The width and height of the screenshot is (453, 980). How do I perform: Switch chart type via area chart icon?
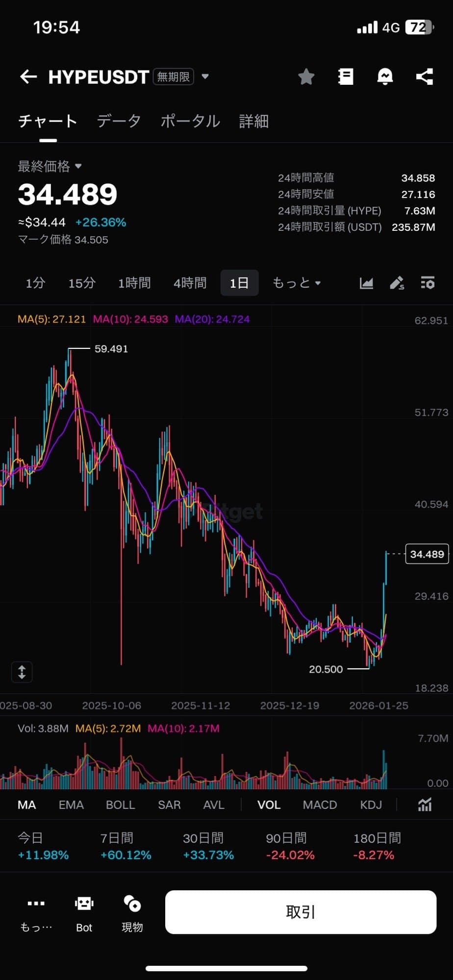pyautogui.click(x=366, y=283)
